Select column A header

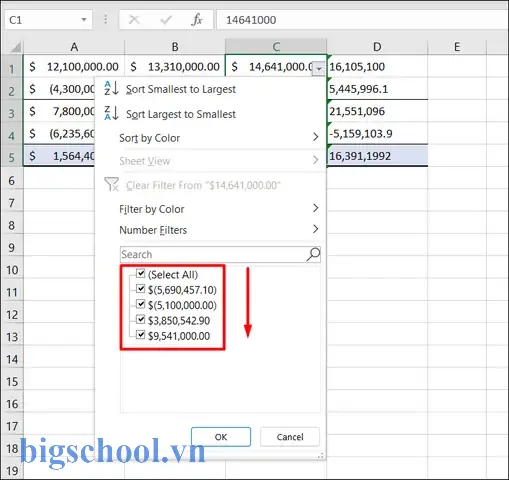74,47
